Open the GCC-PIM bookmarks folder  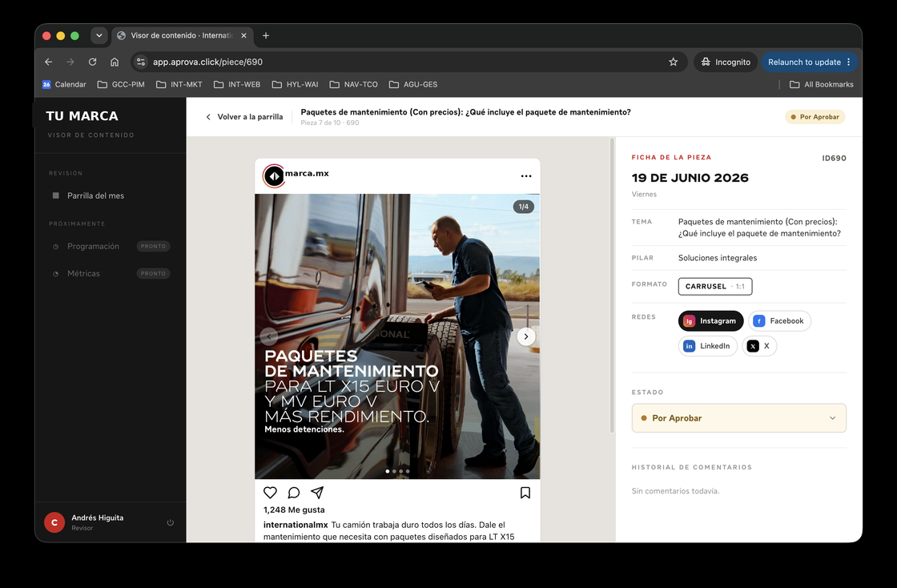pyautogui.click(x=121, y=85)
